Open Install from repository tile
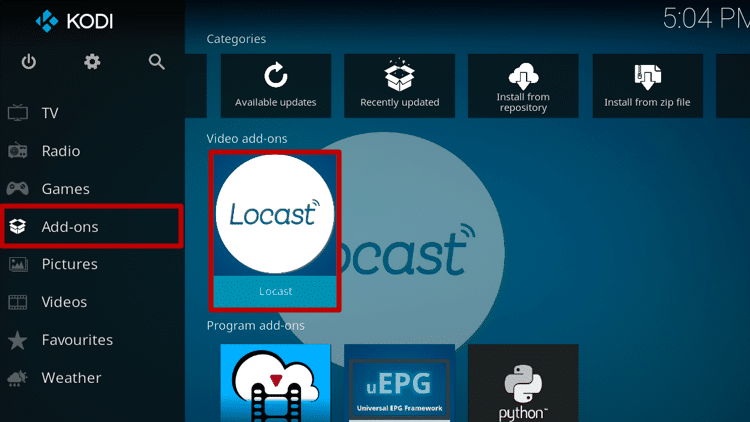 pos(523,86)
